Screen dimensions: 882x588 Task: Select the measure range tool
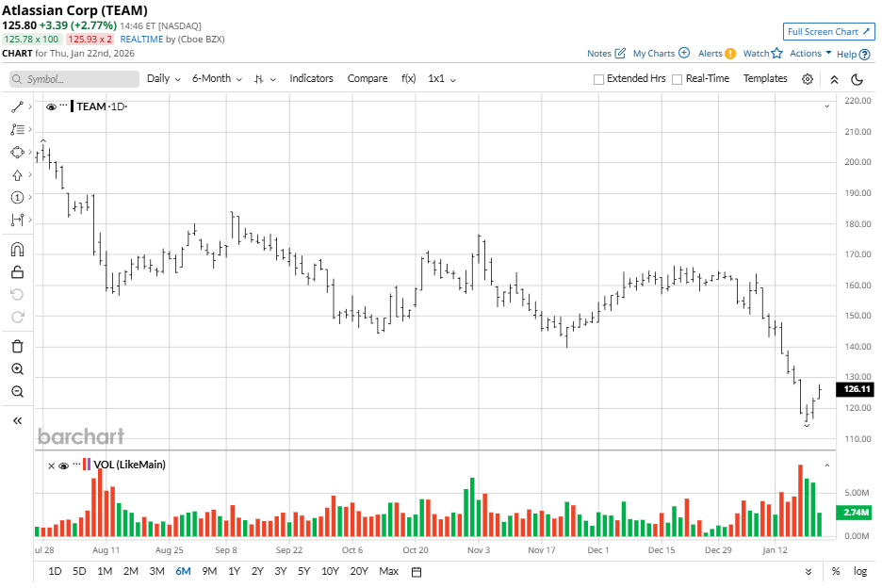(x=17, y=220)
